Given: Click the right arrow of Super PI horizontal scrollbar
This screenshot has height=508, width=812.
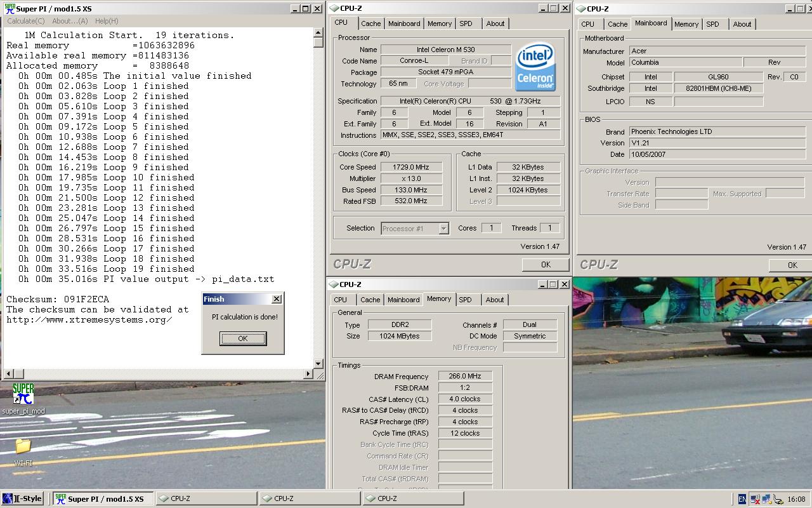Looking at the screenshot, I should point(308,373).
